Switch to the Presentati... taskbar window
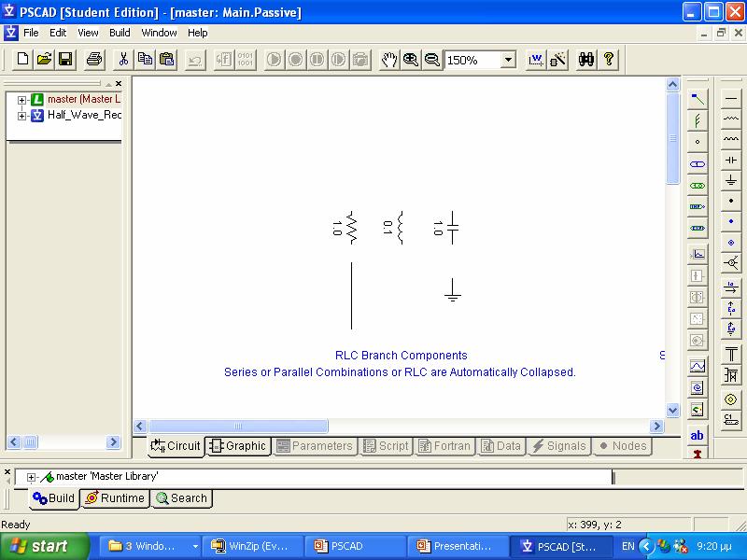Image resolution: width=747 pixels, height=560 pixels. (458, 546)
